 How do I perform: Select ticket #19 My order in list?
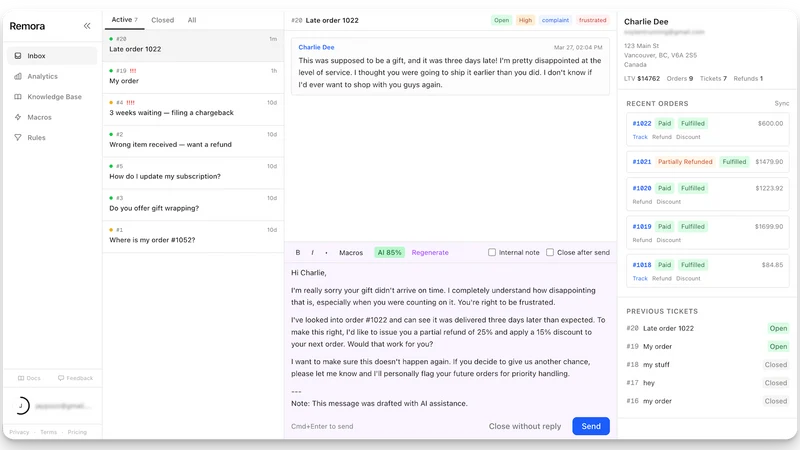pyautogui.click(x=193, y=76)
